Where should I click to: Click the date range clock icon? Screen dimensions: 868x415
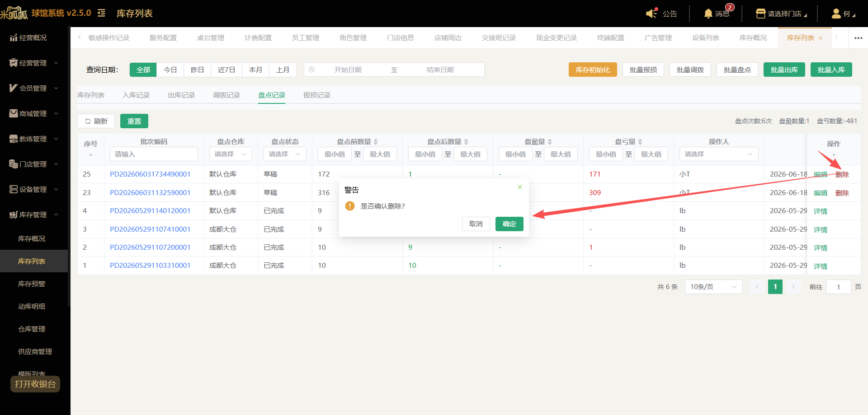(311, 70)
